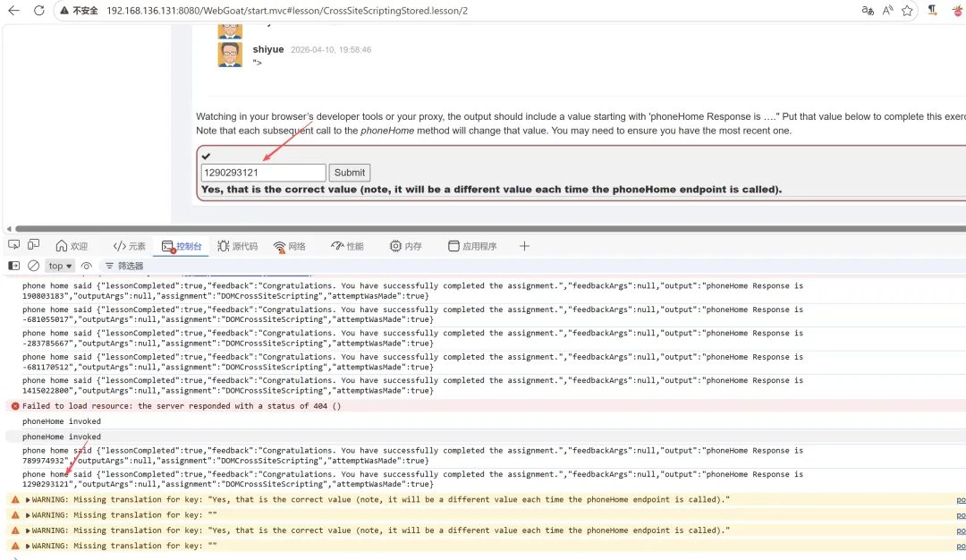The width and height of the screenshot is (966, 560).
Task: Switch to the 元素 tab
Action: [130, 246]
